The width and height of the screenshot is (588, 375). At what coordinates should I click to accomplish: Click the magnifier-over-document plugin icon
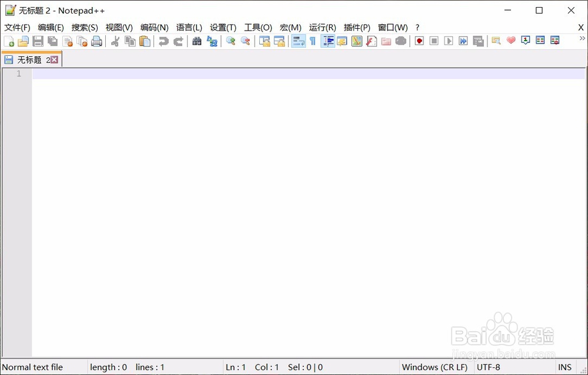496,41
